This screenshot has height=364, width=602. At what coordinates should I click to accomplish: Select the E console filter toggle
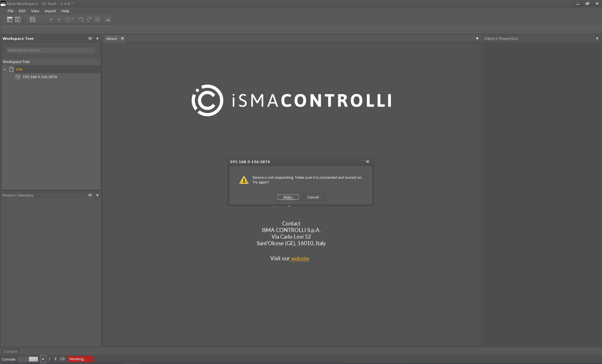pyautogui.click(x=55, y=359)
